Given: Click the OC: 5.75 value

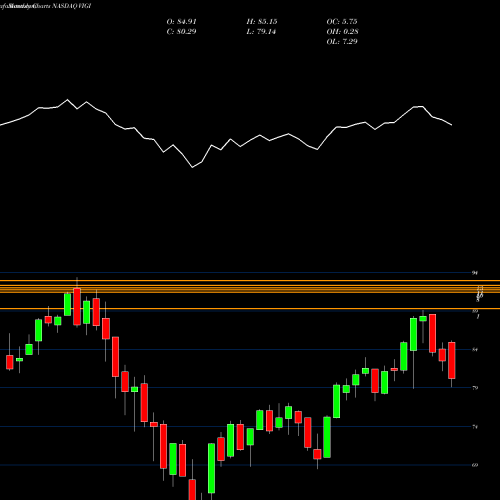Looking at the screenshot, I should click(x=342, y=22).
